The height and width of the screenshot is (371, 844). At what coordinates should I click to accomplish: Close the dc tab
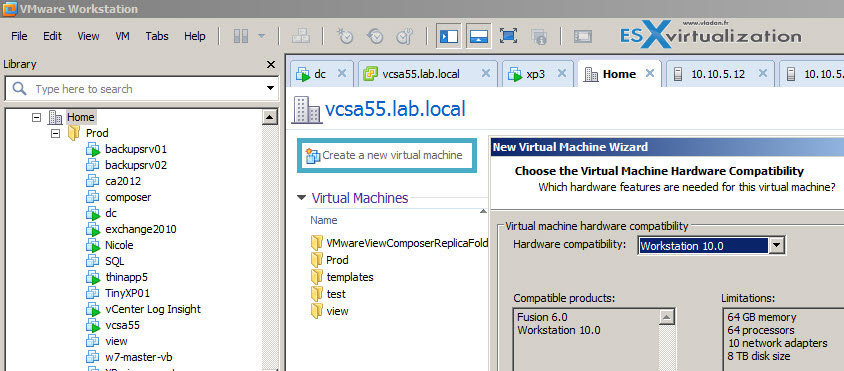point(342,74)
